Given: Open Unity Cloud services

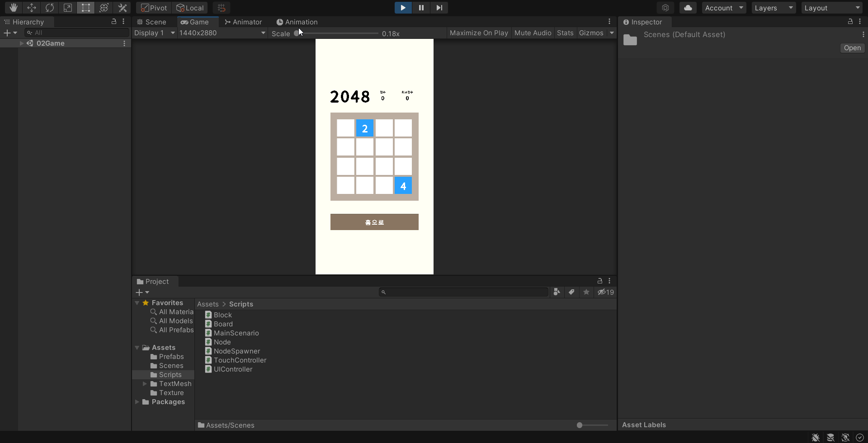Looking at the screenshot, I should 687,8.
